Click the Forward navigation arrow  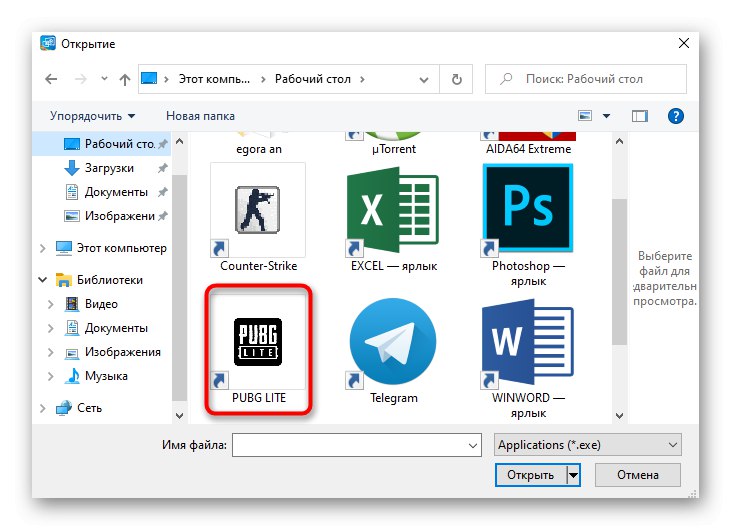coord(81,79)
